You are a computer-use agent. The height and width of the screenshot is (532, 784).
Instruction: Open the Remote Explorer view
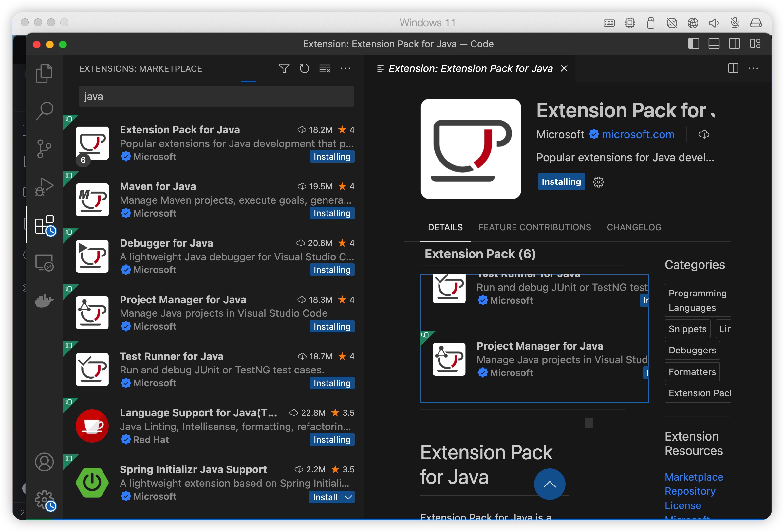pos(44,262)
